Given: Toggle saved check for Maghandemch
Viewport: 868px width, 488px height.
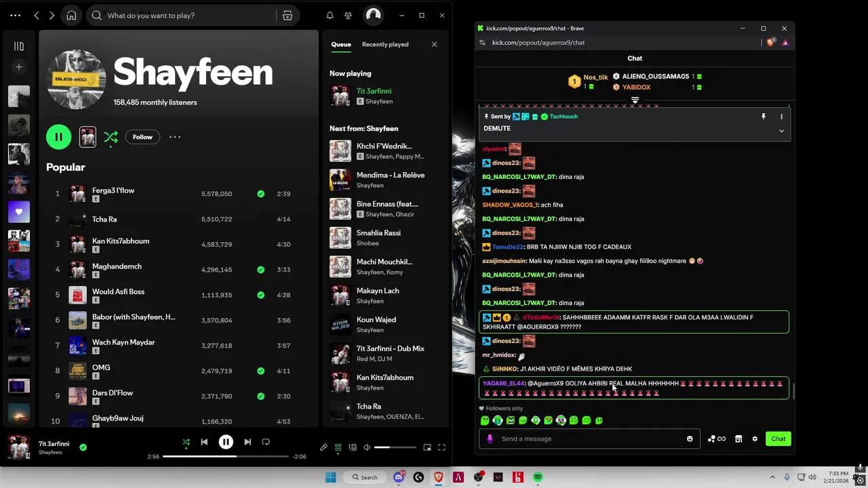Looking at the screenshot, I should [x=260, y=270].
